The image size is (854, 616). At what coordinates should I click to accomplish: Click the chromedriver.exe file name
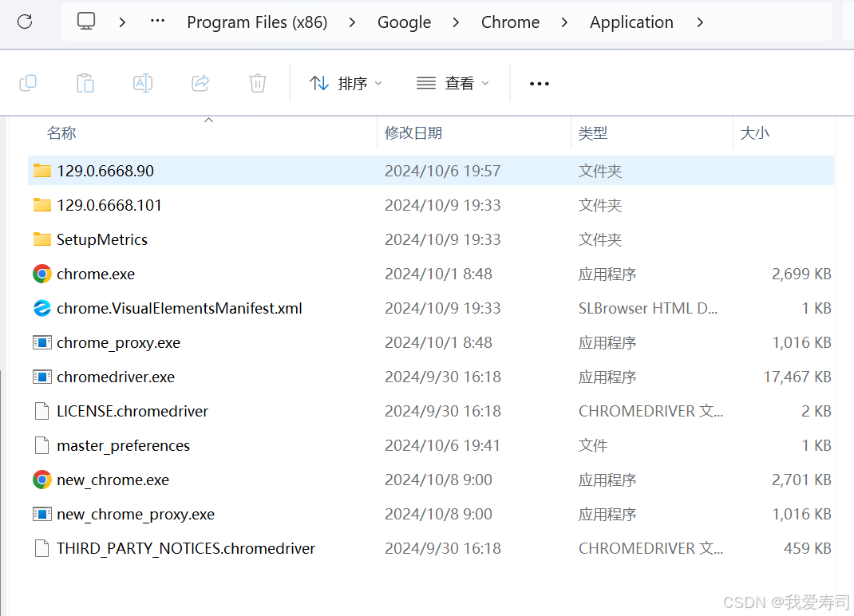tap(116, 377)
